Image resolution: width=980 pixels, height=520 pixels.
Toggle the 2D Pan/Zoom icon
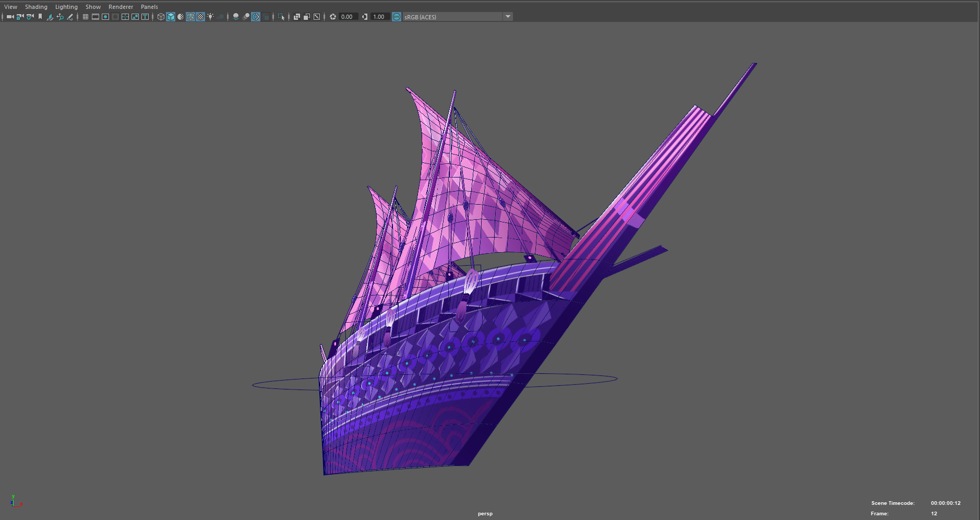point(60,17)
